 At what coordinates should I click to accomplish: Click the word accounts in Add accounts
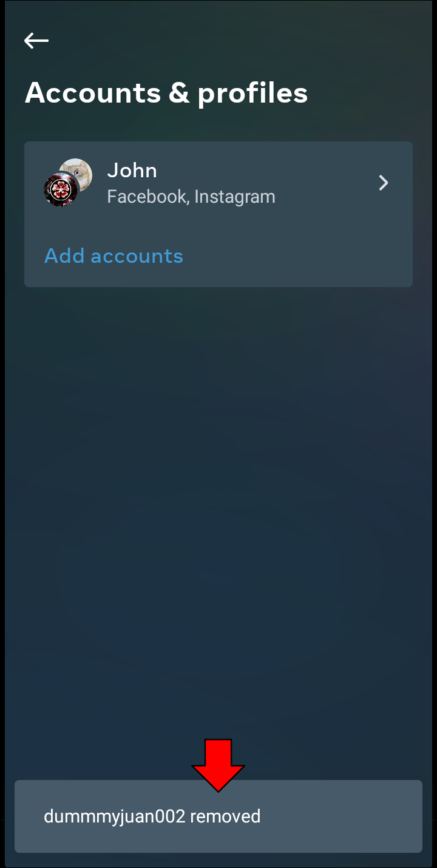137,256
